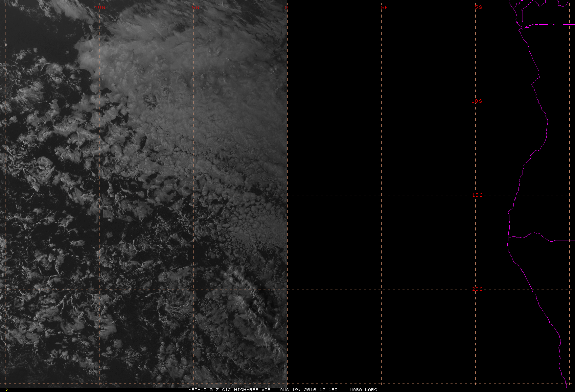The image size is (575, 392).
Task: Click the "15S" latitude label
Action: point(477,195)
